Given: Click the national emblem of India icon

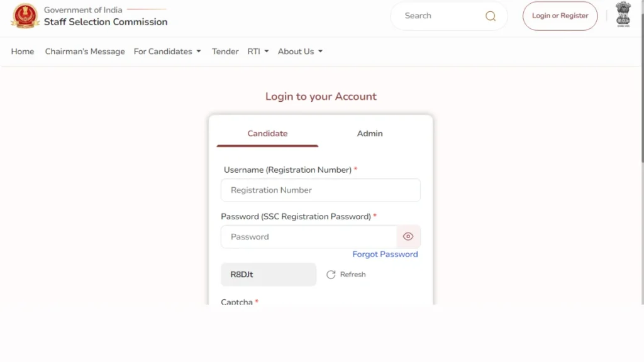Looking at the screenshot, I should [623, 14].
